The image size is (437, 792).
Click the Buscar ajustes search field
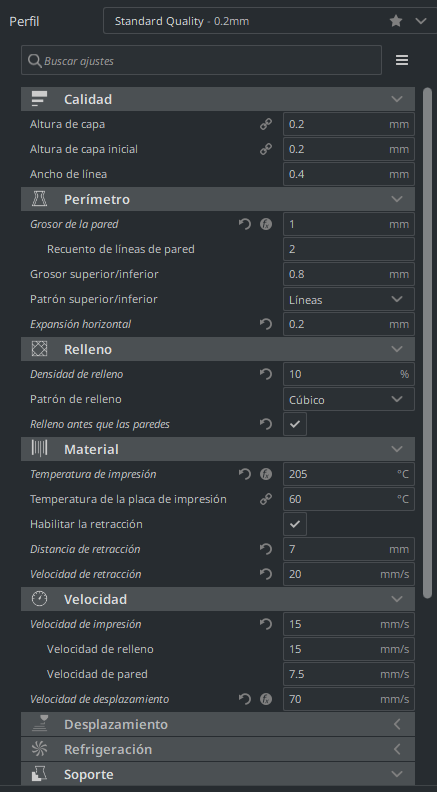201,61
